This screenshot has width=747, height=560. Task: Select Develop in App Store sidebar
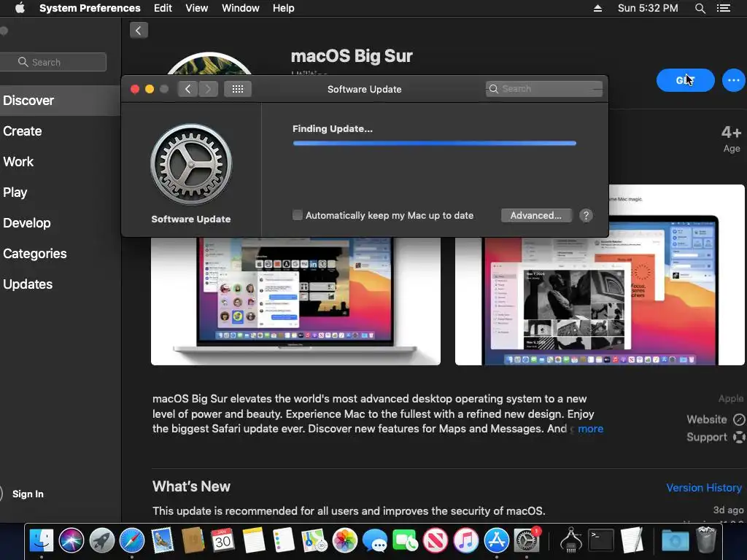pyautogui.click(x=27, y=223)
